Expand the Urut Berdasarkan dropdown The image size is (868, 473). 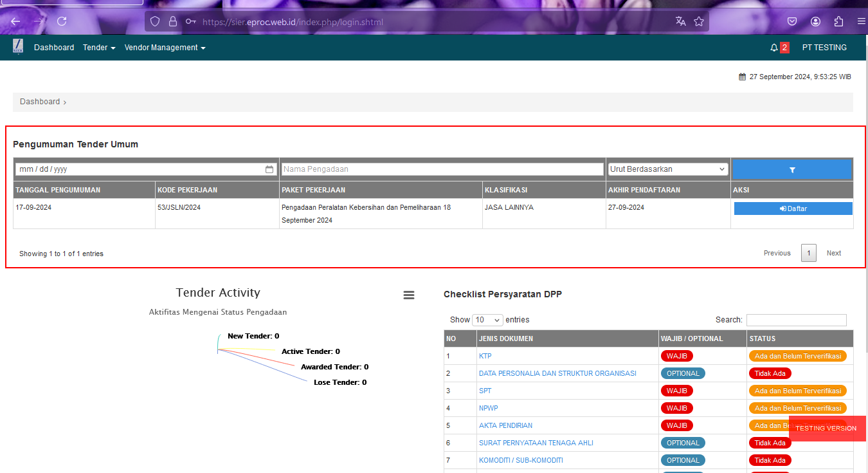pos(668,169)
